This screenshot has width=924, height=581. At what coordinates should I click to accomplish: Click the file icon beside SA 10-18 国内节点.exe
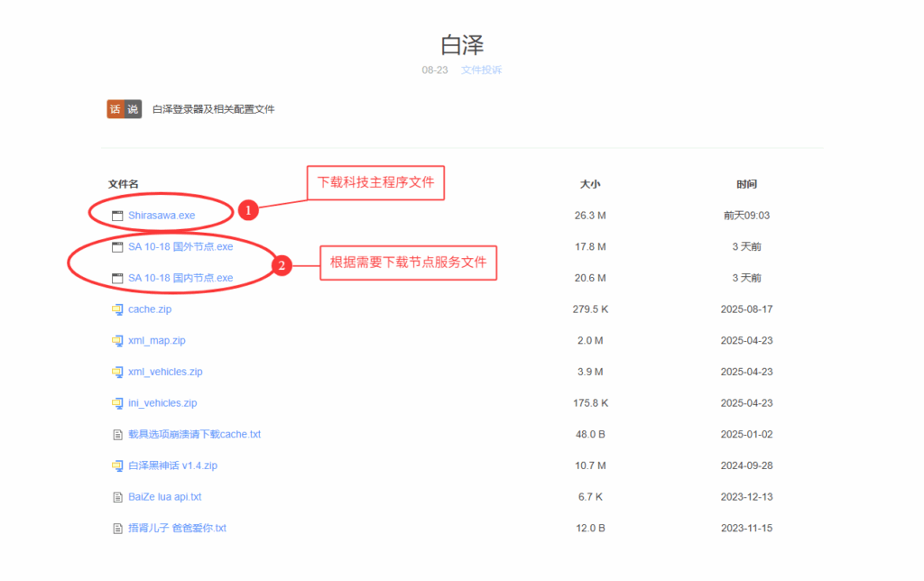pyautogui.click(x=116, y=278)
